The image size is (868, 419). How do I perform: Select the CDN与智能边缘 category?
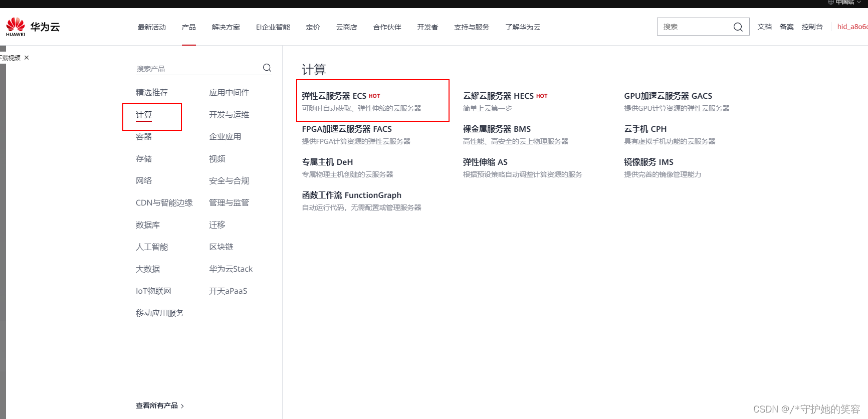click(x=164, y=202)
